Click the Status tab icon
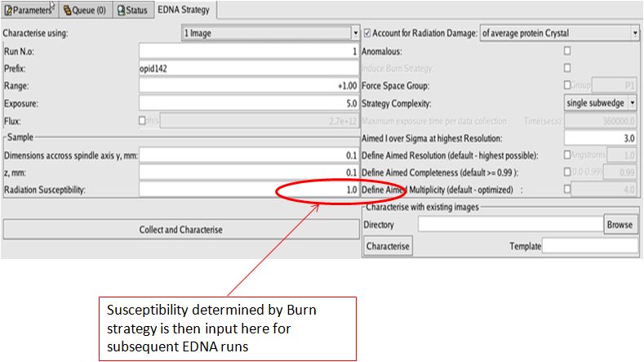The width and height of the screenshot is (644, 362). (121, 11)
